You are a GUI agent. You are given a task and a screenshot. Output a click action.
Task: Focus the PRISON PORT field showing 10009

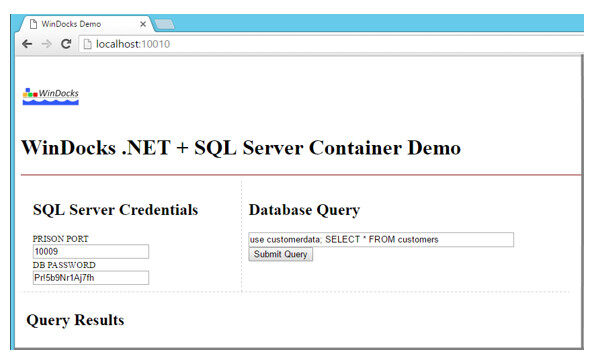click(x=91, y=251)
